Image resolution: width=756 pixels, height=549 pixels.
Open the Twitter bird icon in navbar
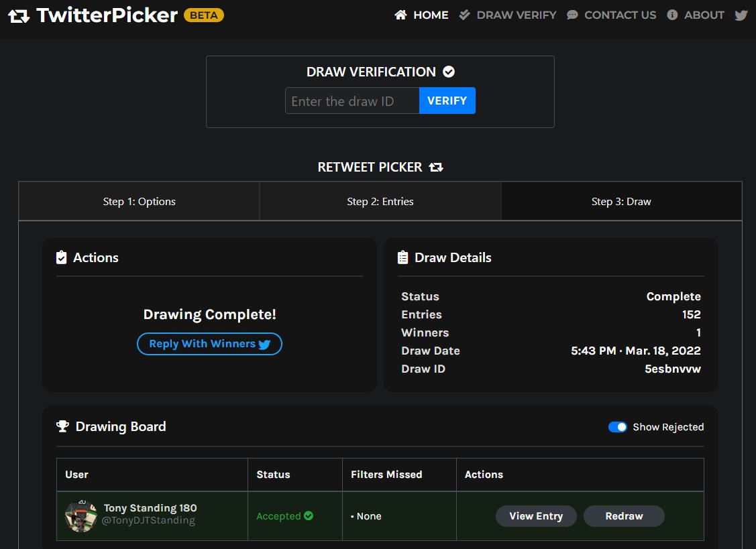pyautogui.click(x=741, y=15)
